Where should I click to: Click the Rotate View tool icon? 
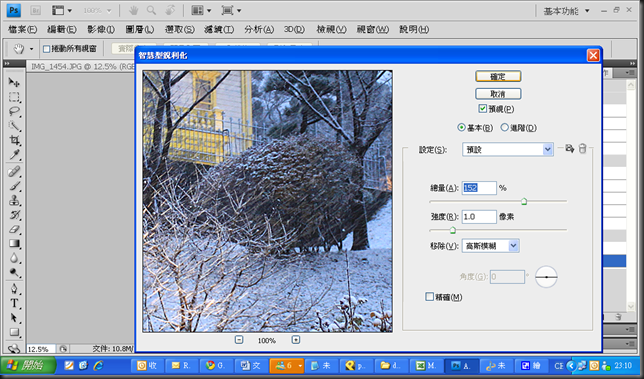[170, 11]
